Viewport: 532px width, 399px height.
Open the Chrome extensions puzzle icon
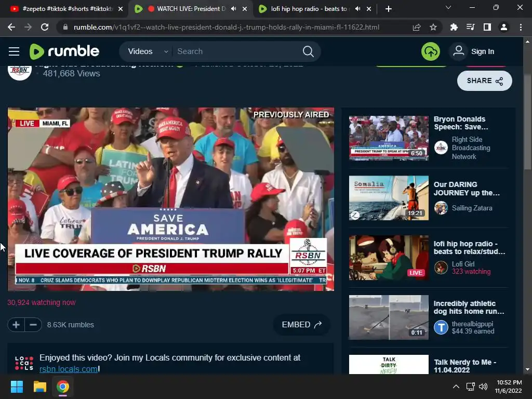454,27
